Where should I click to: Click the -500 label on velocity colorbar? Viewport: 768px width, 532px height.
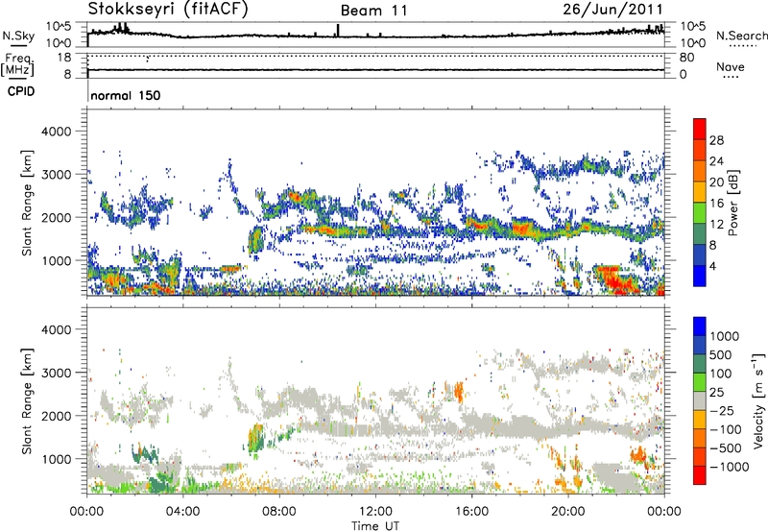(x=726, y=447)
